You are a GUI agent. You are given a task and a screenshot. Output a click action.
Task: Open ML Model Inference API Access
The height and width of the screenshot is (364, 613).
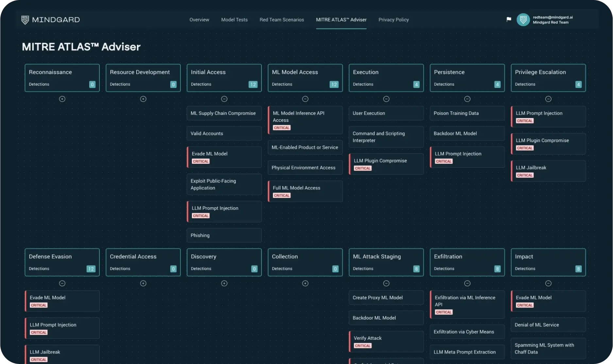click(305, 120)
